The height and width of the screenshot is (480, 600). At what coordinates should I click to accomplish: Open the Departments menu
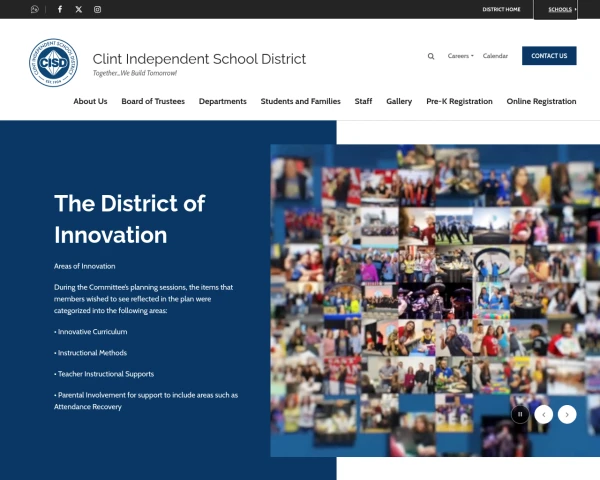[x=222, y=101]
